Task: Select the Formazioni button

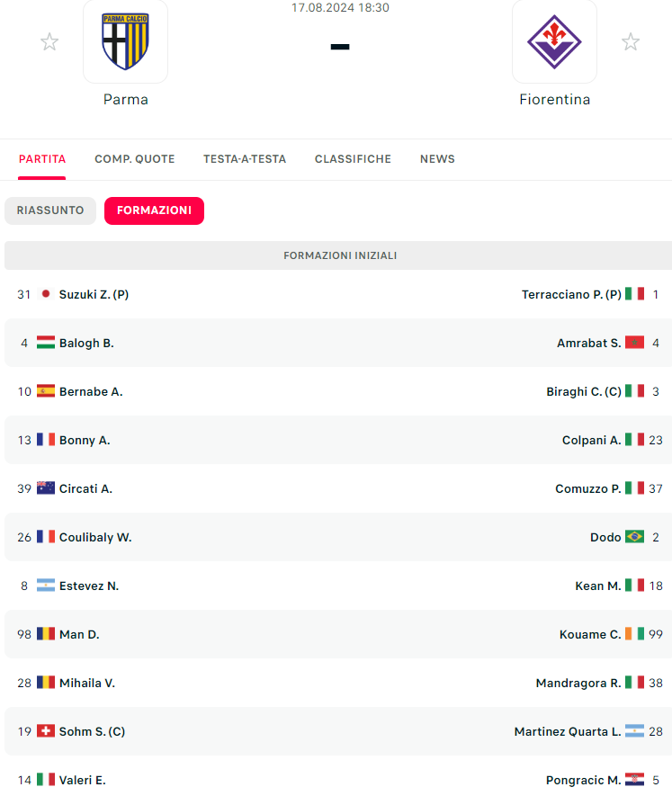Action: [154, 210]
